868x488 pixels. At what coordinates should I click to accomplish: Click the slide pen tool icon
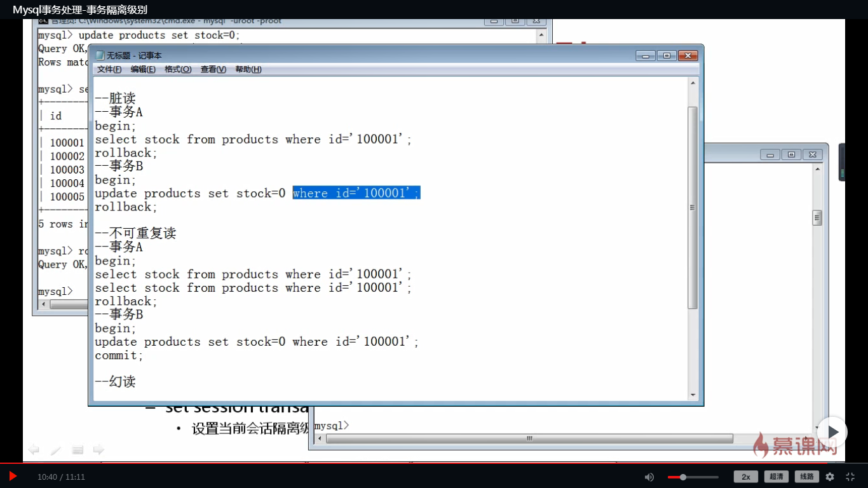[56, 450]
